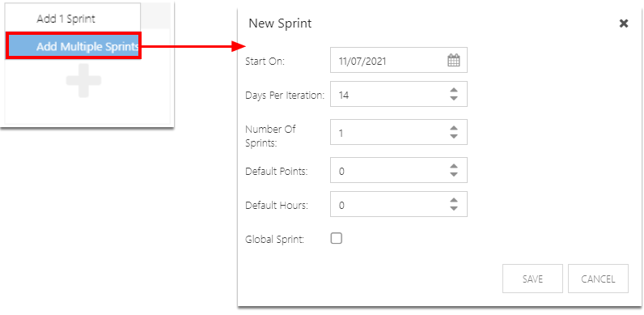This screenshot has width=644, height=315.
Task: Increase Default Points value
Action: point(453,167)
